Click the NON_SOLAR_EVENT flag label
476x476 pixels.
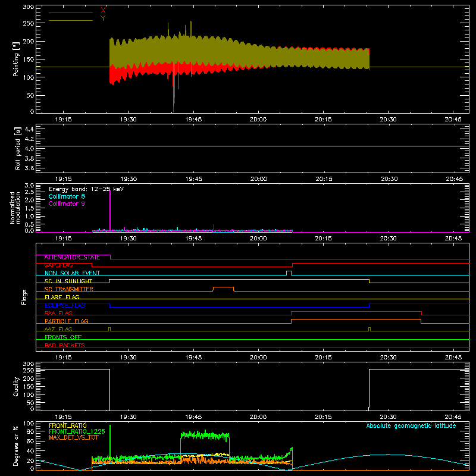pyautogui.click(x=72, y=273)
